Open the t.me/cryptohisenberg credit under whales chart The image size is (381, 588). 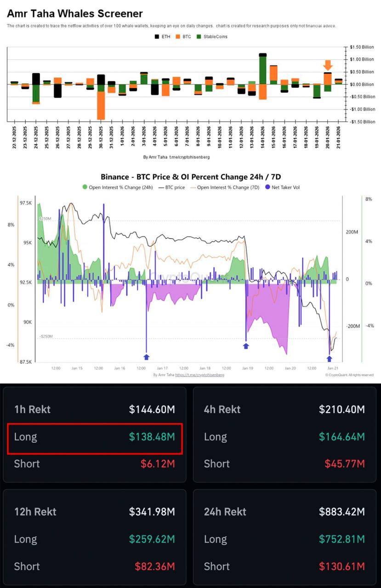coord(189,157)
